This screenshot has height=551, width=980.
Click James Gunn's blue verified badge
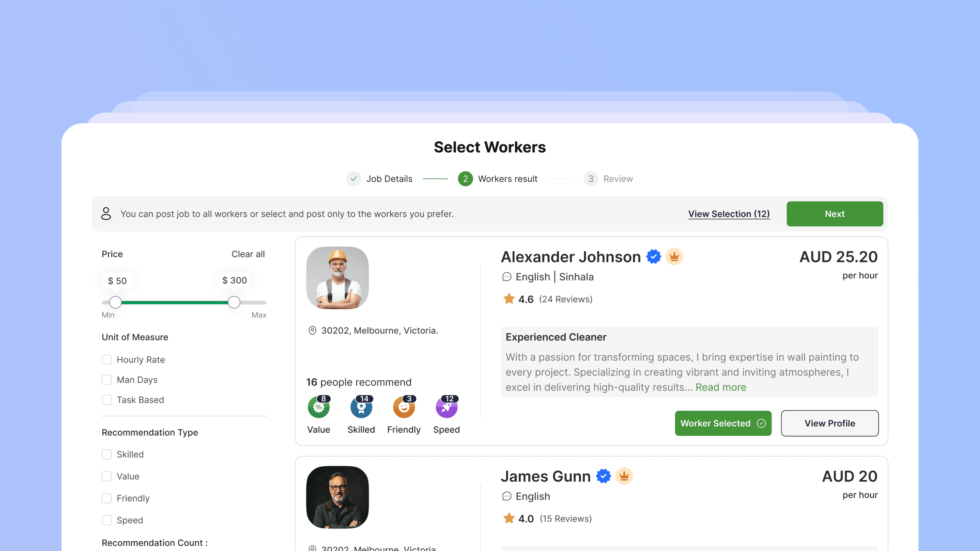point(603,476)
